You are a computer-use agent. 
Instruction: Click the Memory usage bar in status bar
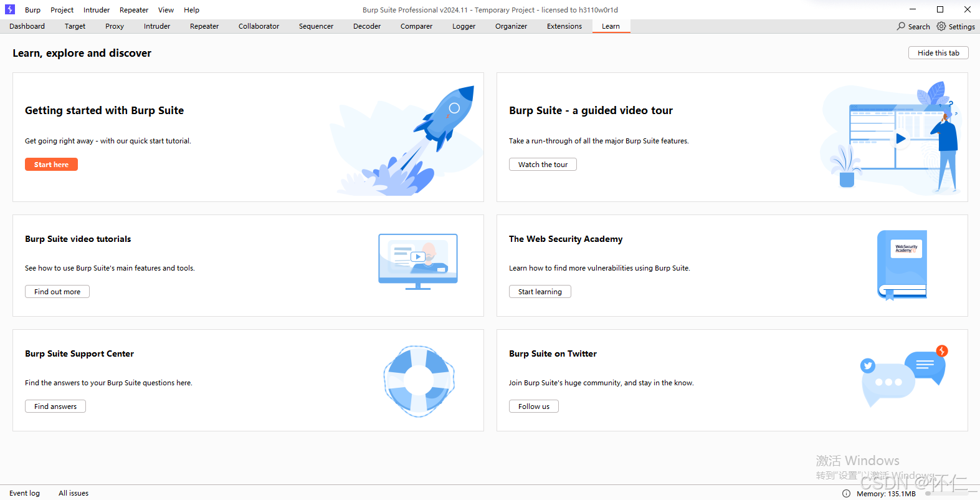pyautogui.click(x=947, y=494)
